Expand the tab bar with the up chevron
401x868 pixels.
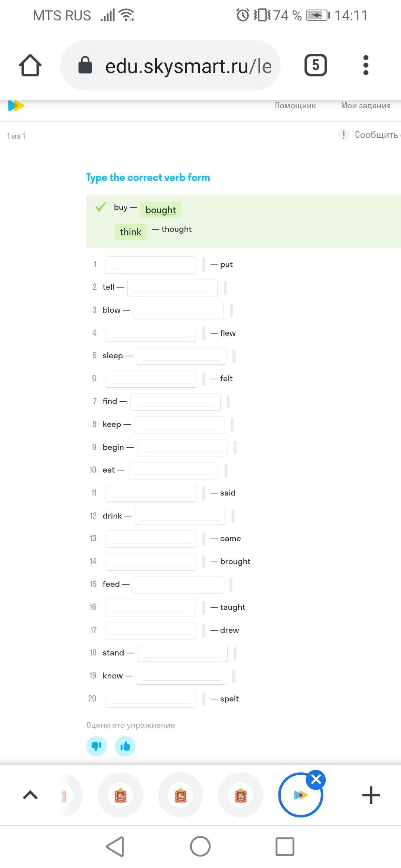click(x=30, y=795)
